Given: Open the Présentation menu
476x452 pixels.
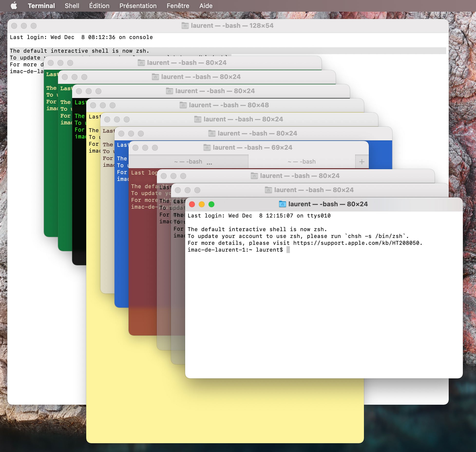Looking at the screenshot, I should tap(138, 6).
